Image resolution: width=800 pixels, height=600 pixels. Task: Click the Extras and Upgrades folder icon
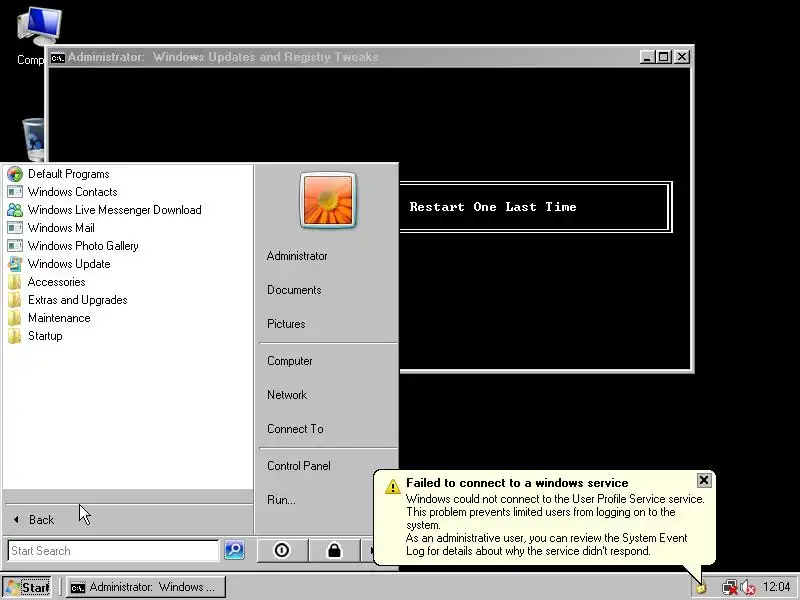pyautogui.click(x=15, y=300)
